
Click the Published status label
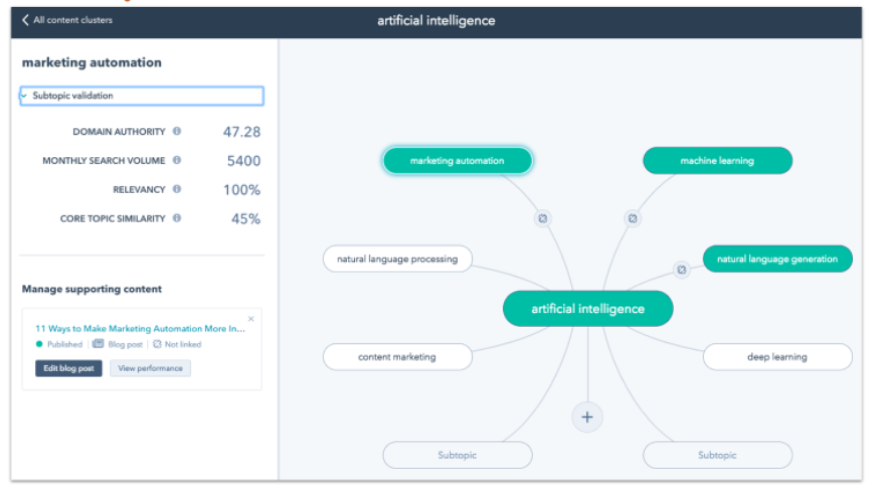coord(65,345)
